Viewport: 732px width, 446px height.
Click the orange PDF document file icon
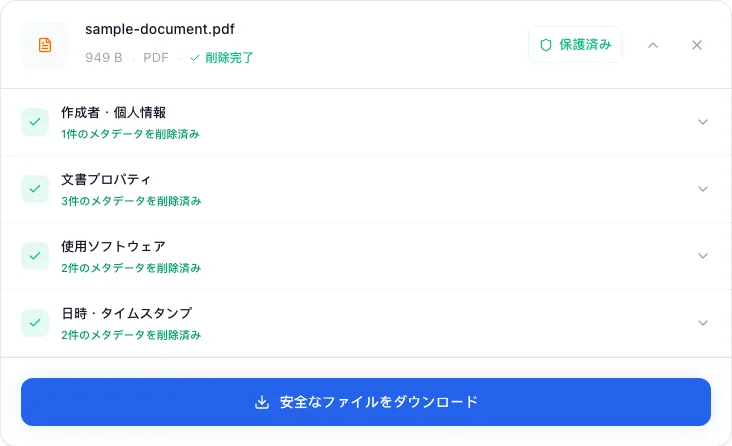[45, 45]
